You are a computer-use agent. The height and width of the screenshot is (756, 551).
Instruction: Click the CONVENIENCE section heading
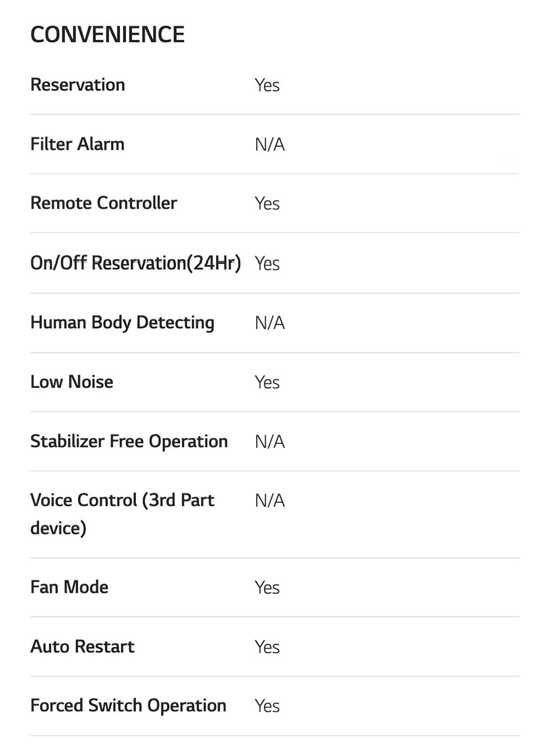coord(107,35)
